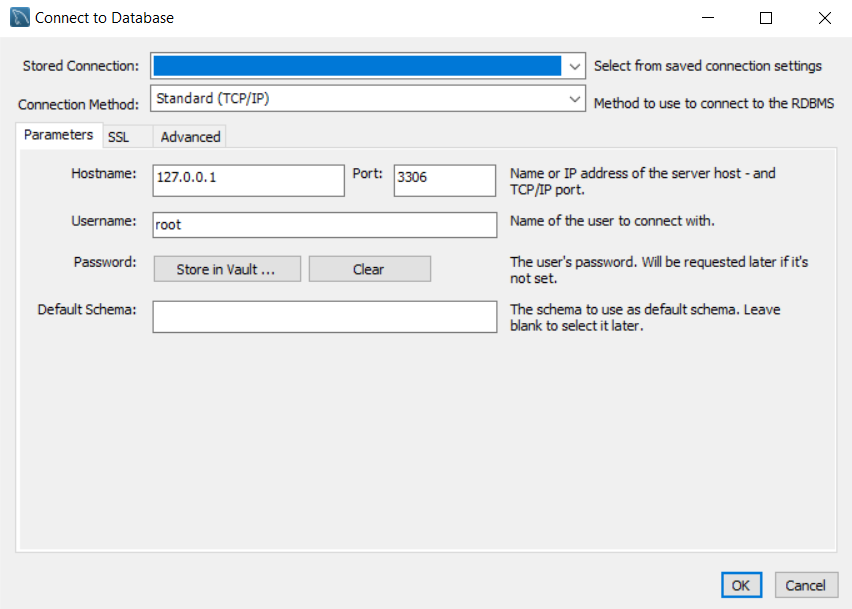Open the Stored Connection dropdown
Image resolution: width=852 pixels, height=609 pixels.
click(x=360, y=65)
